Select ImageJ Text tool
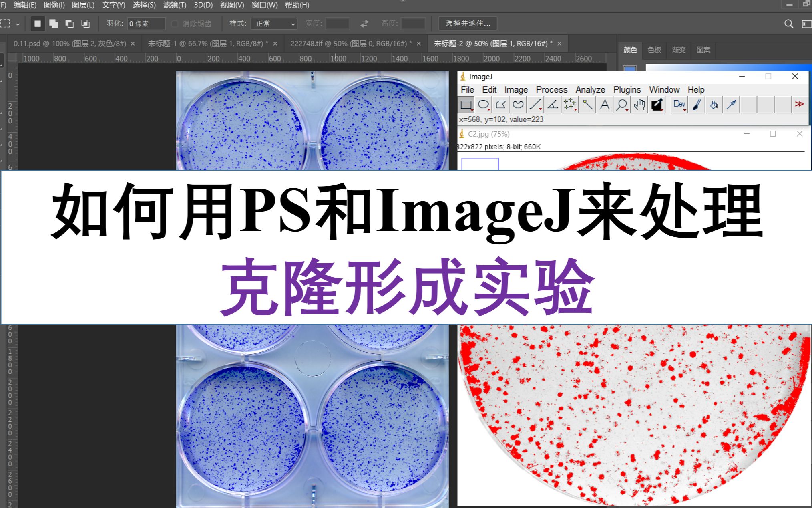The width and height of the screenshot is (812, 508). [605, 105]
